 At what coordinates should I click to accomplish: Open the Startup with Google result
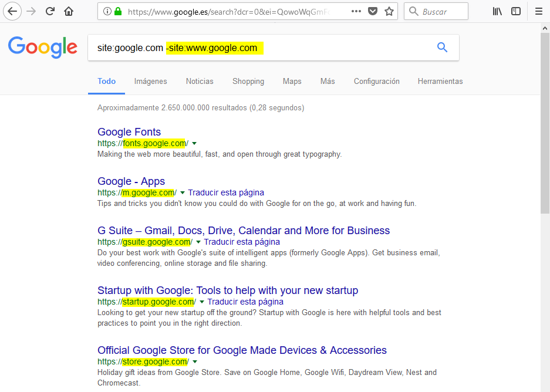pyautogui.click(x=228, y=290)
